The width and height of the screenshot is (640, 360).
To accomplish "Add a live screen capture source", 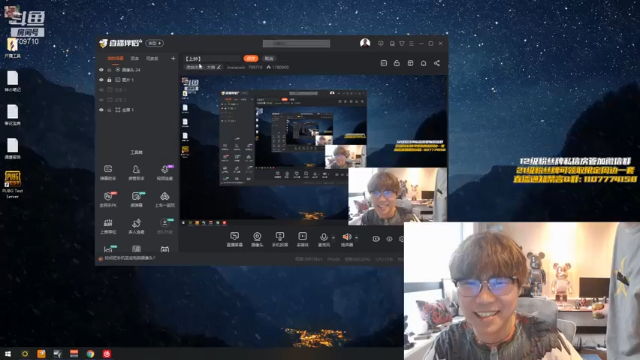I will pos(234,239).
